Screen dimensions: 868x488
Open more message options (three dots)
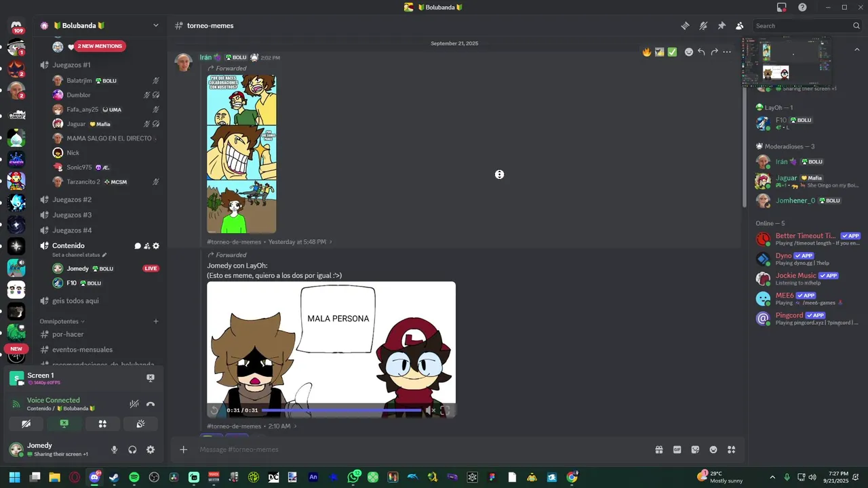727,52
